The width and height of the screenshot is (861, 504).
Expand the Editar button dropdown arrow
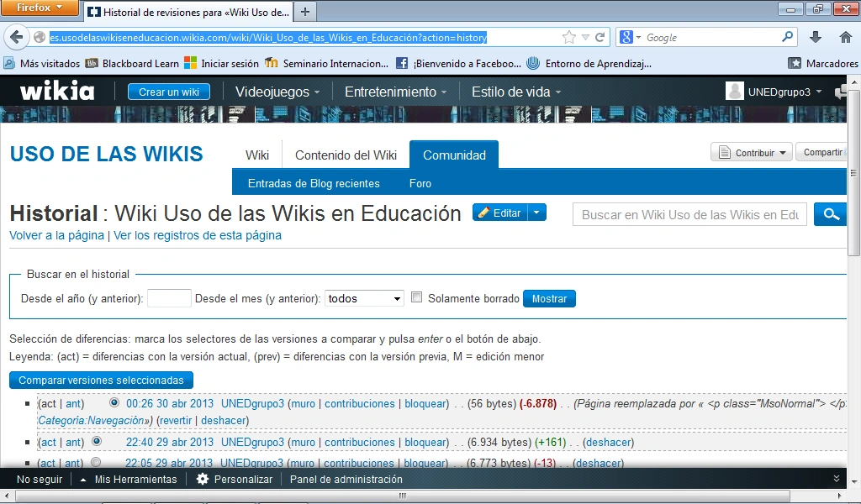(x=538, y=213)
